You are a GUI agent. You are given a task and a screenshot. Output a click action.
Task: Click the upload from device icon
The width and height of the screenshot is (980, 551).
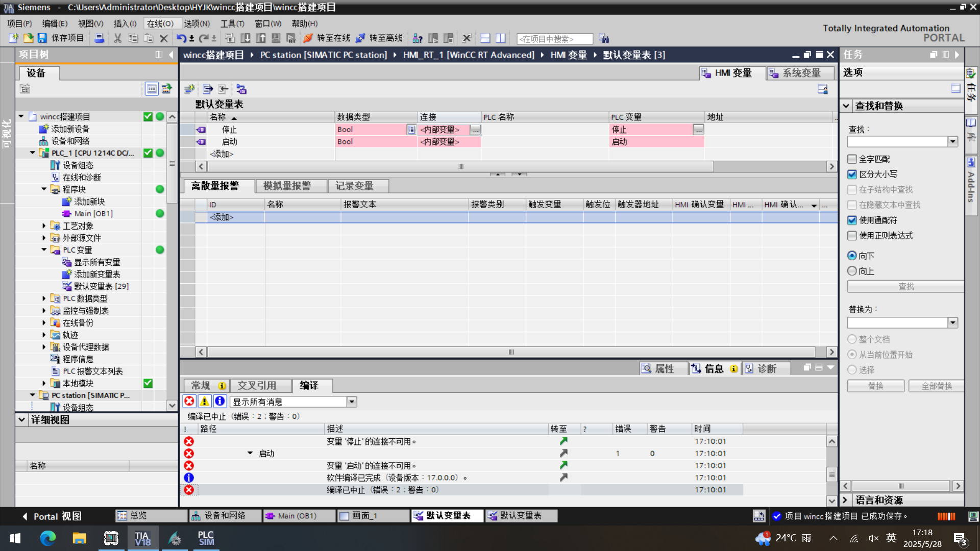pos(261,38)
